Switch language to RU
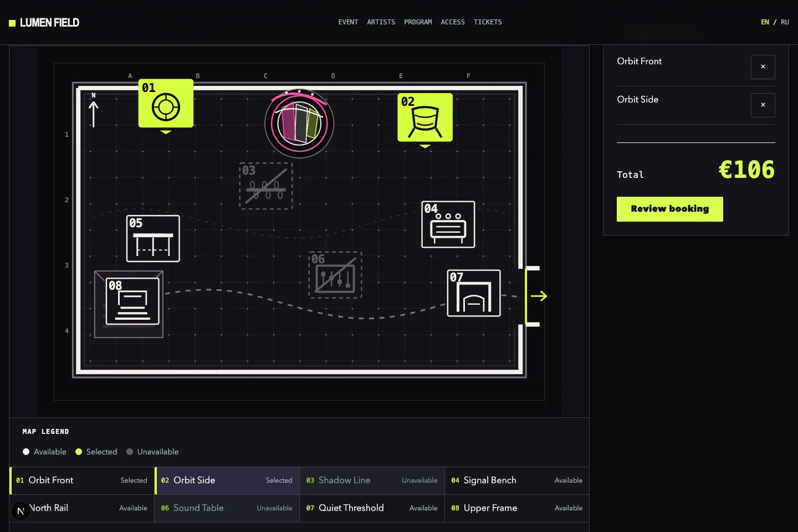Screen dimensions: 798x532 click(x=785, y=22)
